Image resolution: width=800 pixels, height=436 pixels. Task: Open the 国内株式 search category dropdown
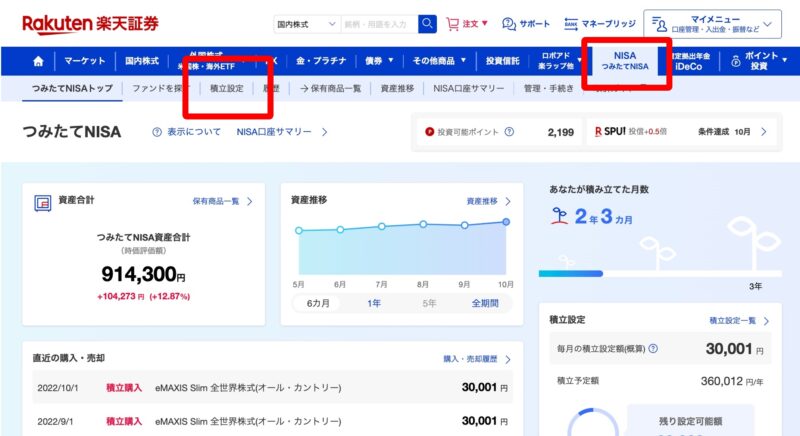click(x=306, y=24)
